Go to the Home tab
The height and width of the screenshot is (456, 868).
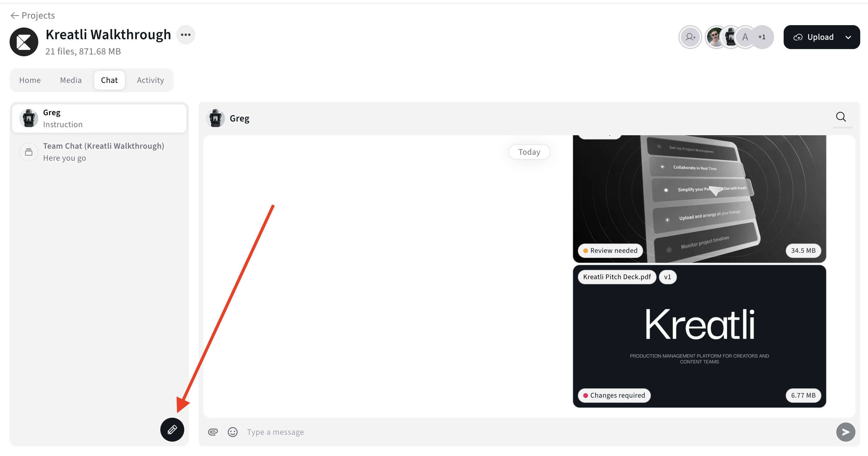click(x=30, y=80)
